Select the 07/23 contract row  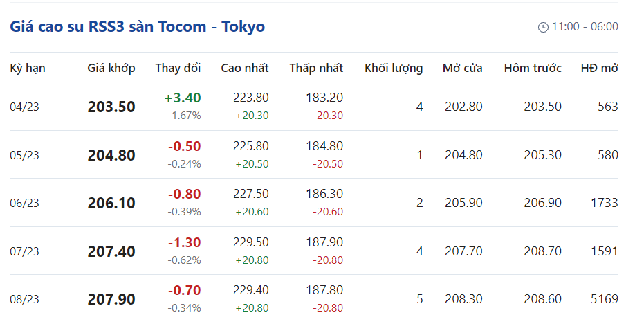click(24, 251)
